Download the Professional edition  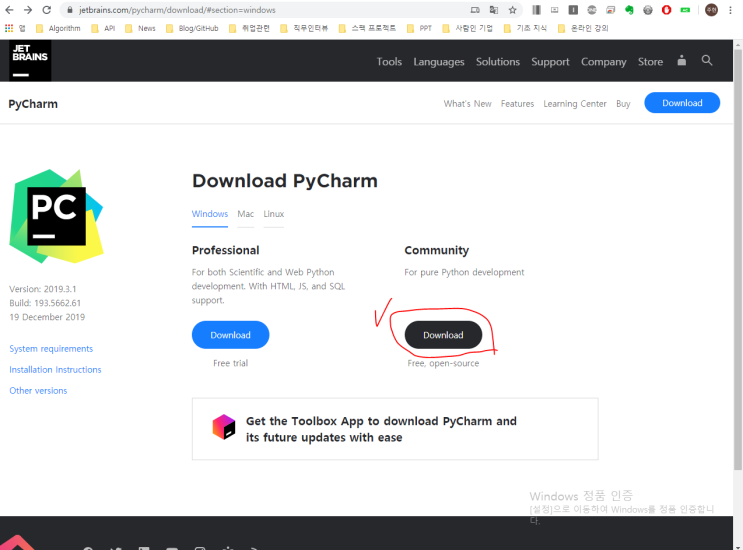[230, 335]
